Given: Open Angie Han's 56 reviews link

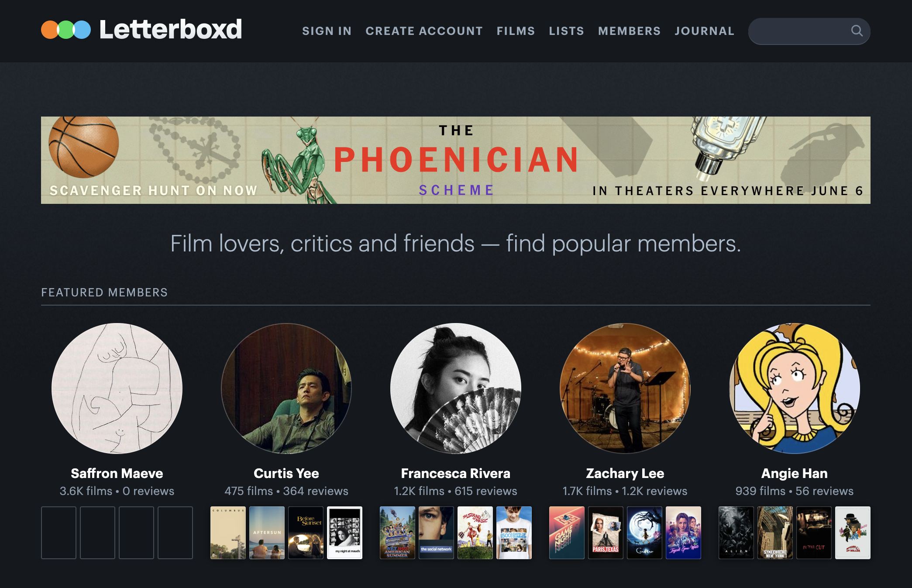Looking at the screenshot, I should 824,491.
